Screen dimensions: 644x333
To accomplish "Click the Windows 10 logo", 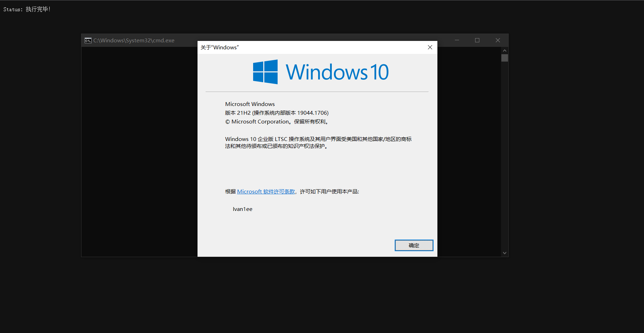I will tap(321, 72).
